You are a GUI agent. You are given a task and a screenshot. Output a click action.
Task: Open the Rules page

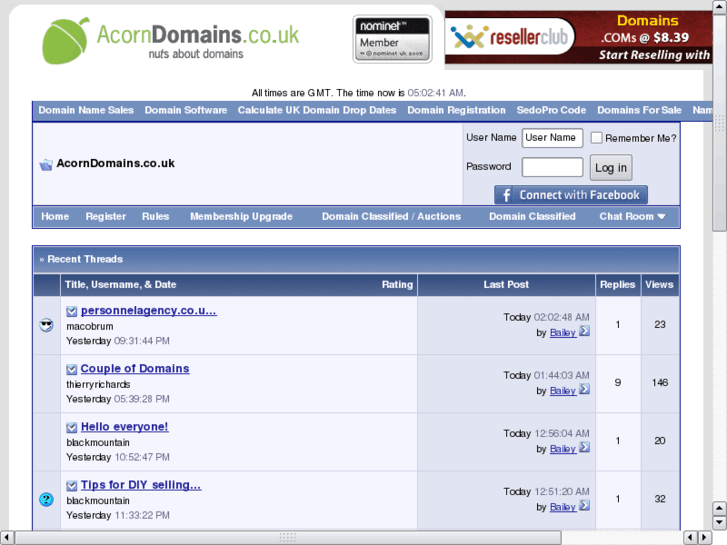point(155,217)
